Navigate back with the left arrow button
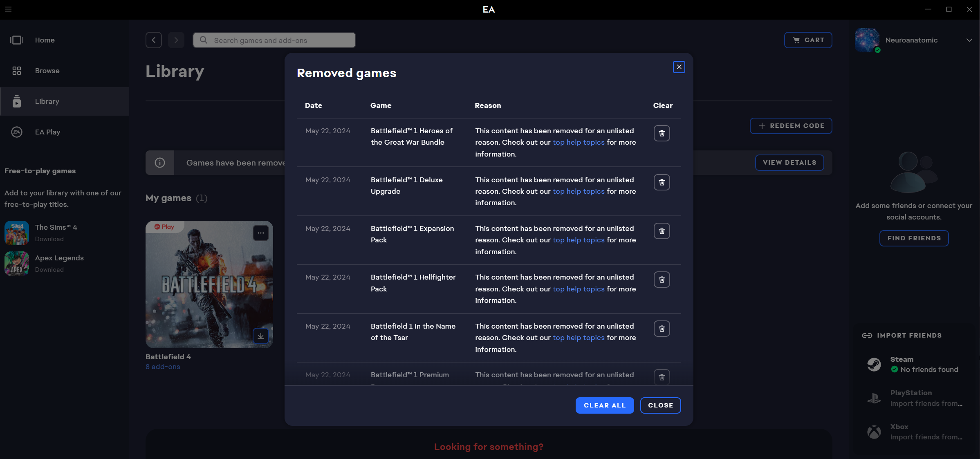This screenshot has width=980, height=459. [154, 40]
